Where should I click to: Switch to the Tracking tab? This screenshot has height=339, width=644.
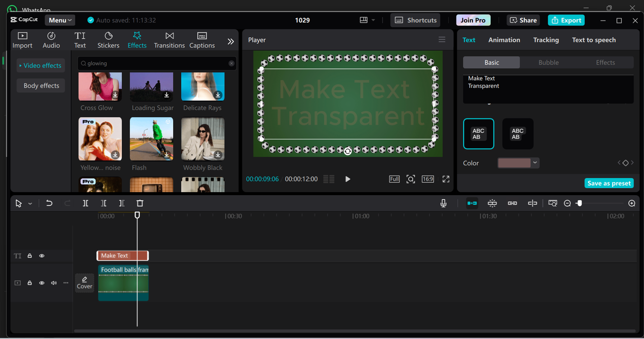pyautogui.click(x=546, y=40)
